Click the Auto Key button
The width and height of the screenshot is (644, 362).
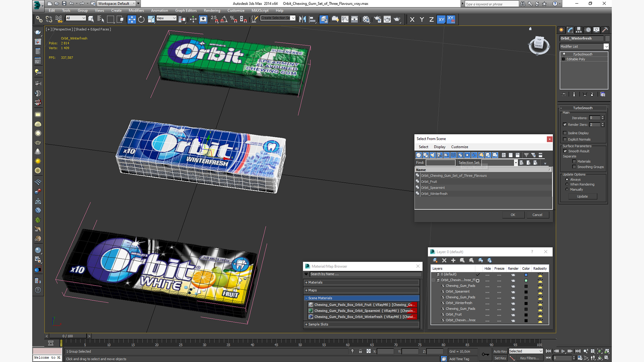[x=500, y=352]
